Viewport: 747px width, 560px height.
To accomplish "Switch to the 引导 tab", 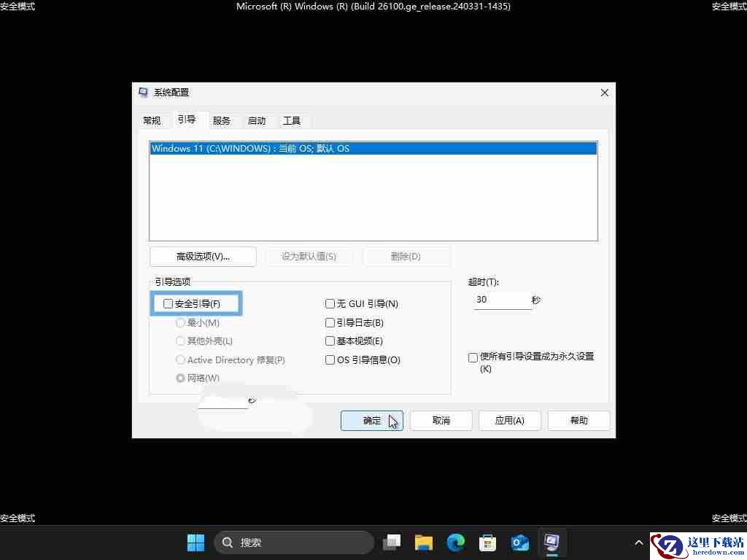I will click(187, 119).
